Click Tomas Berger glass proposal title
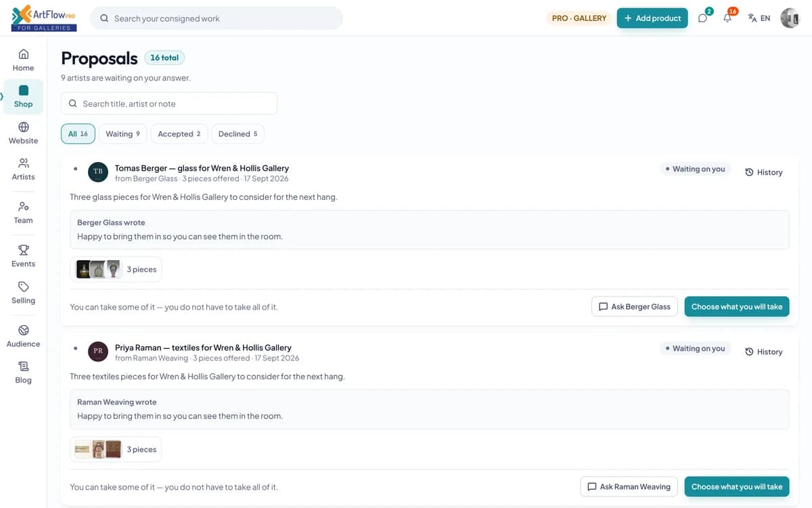The width and height of the screenshot is (812, 508). (202, 168)
